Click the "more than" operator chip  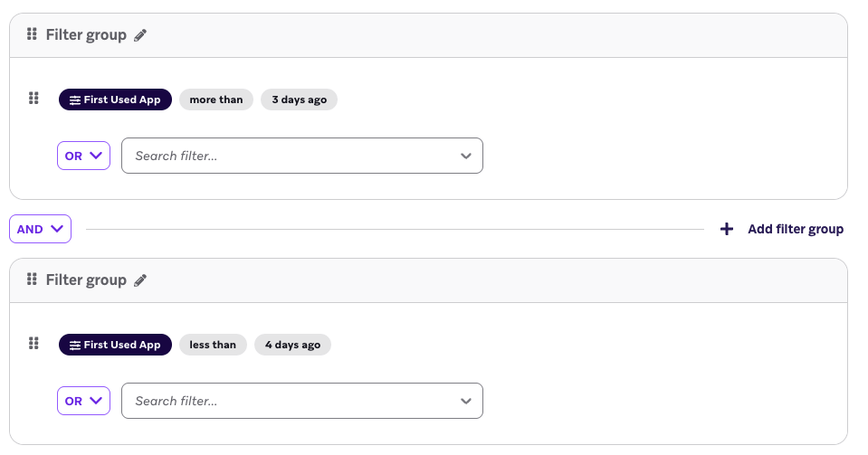216,100
